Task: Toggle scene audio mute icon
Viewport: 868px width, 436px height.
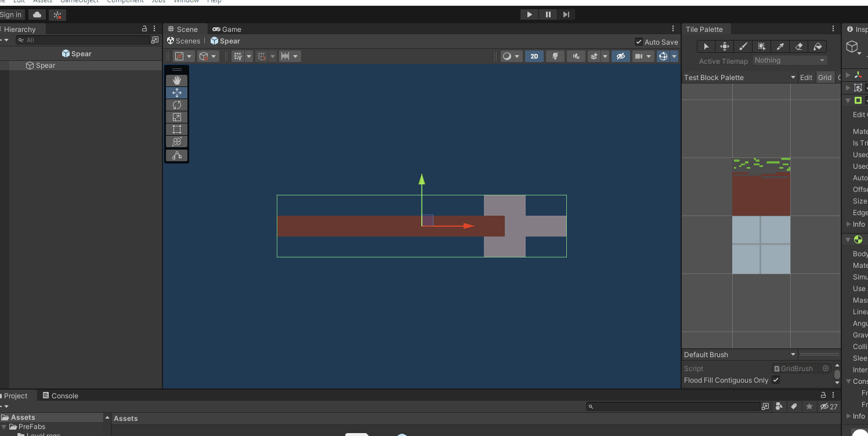Action: 576,56
